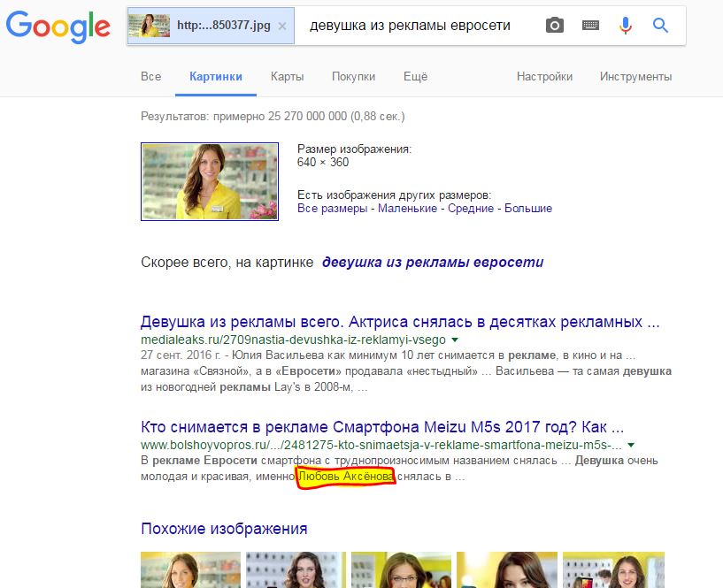Viewport: 723px width, 588px height.
Task: Open the 'Девушка из рекламы всего' result
Action: (400, 322)
